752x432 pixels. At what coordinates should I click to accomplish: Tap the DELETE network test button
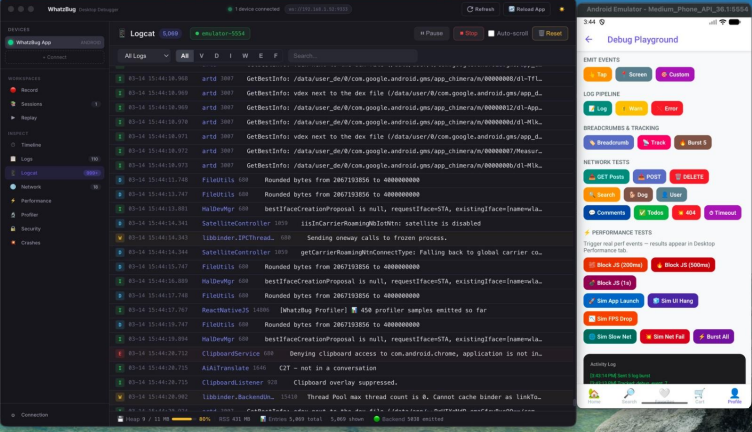[x=689, y=176]
